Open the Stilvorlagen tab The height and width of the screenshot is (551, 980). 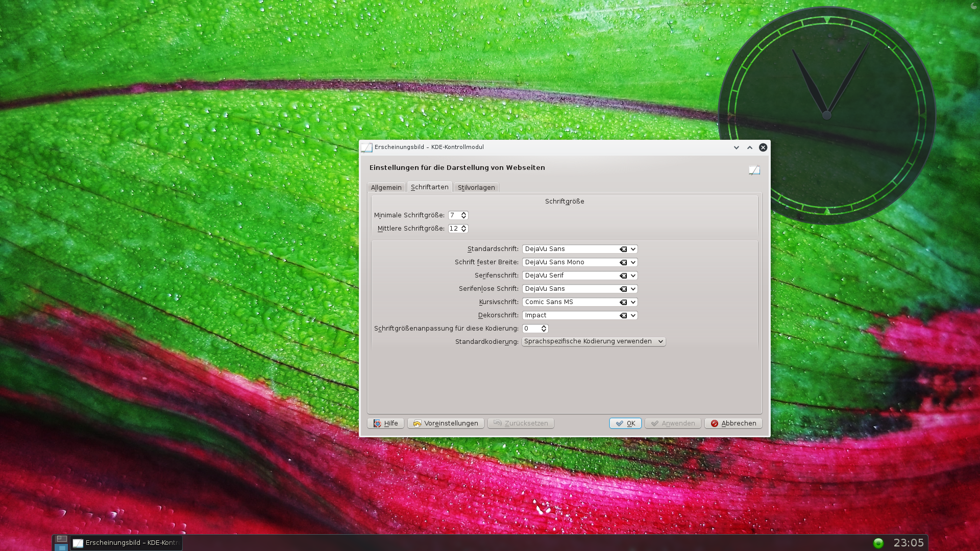pos(476,187)
